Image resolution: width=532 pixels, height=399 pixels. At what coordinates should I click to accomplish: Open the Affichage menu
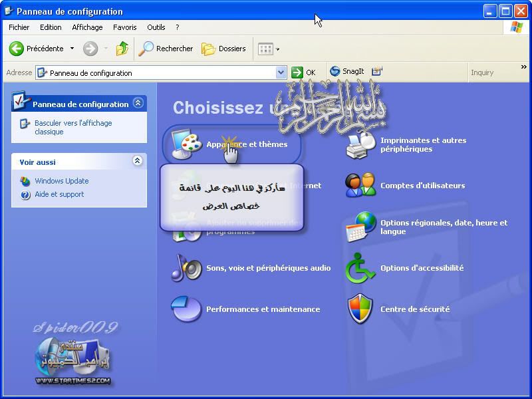[x=87, y=27]
